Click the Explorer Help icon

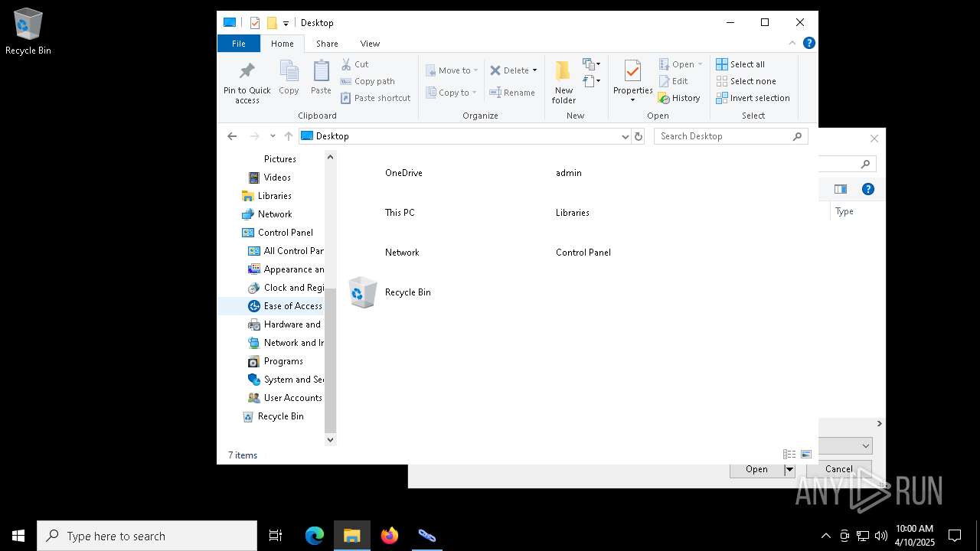click(808, 43)
